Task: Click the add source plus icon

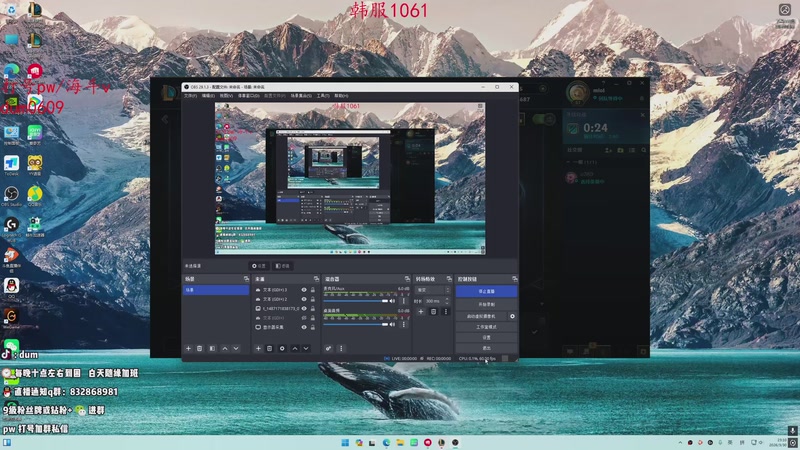Action: tap(258, 348)
